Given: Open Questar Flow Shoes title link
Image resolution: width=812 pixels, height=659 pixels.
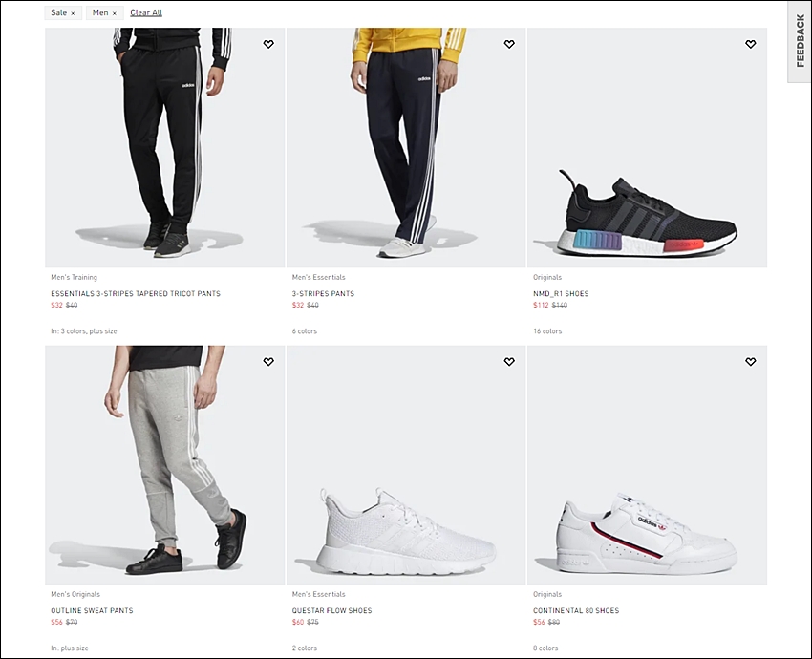Looking at the screenshot, I should point(331,610).
